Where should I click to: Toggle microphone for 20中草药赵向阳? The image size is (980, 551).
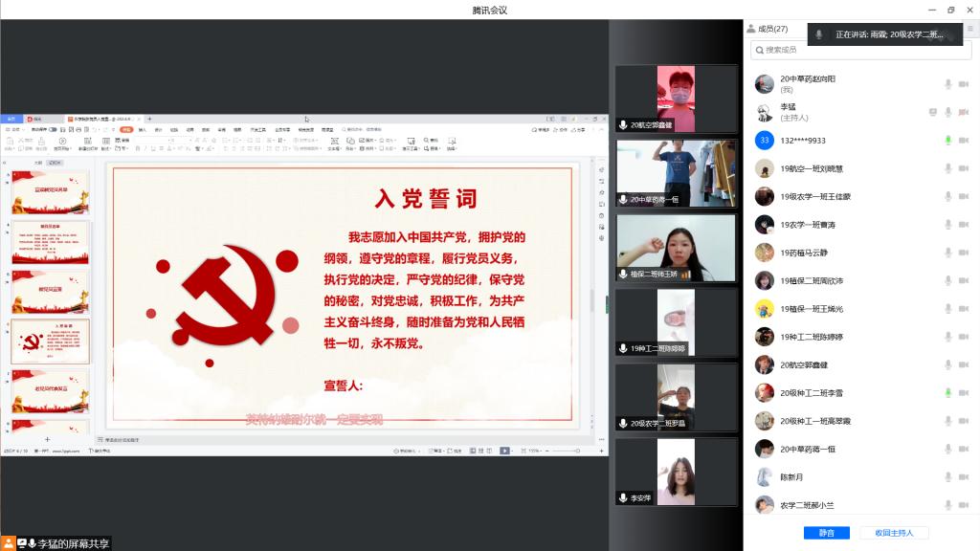948,84
